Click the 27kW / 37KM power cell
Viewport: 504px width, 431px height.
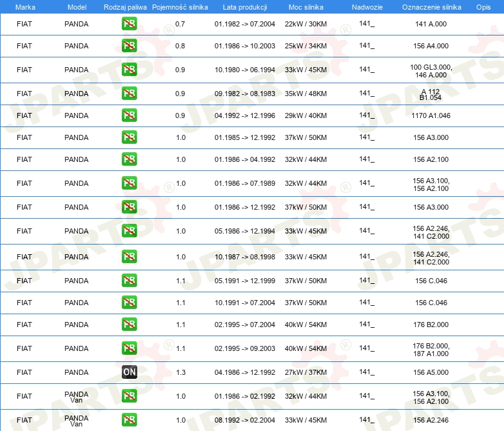click(x=305, y=372)
